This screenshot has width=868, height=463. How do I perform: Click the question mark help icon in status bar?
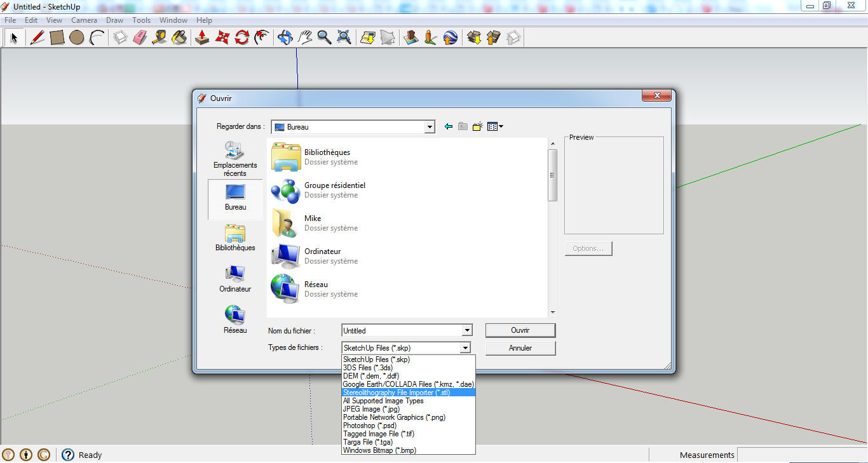(x=68, y=455)
